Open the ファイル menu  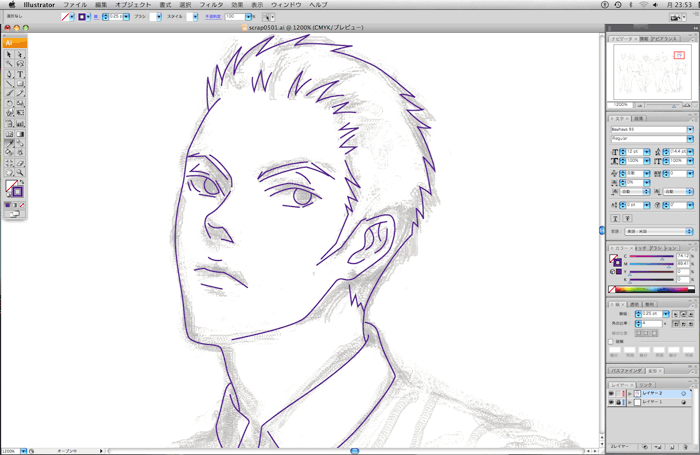pos(75,4)
